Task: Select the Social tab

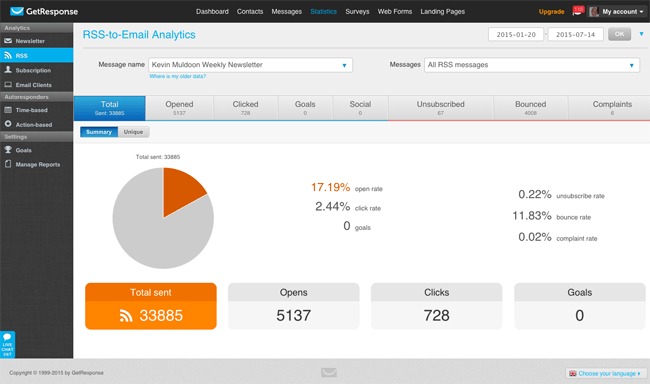Action: [x=360, y=108]
